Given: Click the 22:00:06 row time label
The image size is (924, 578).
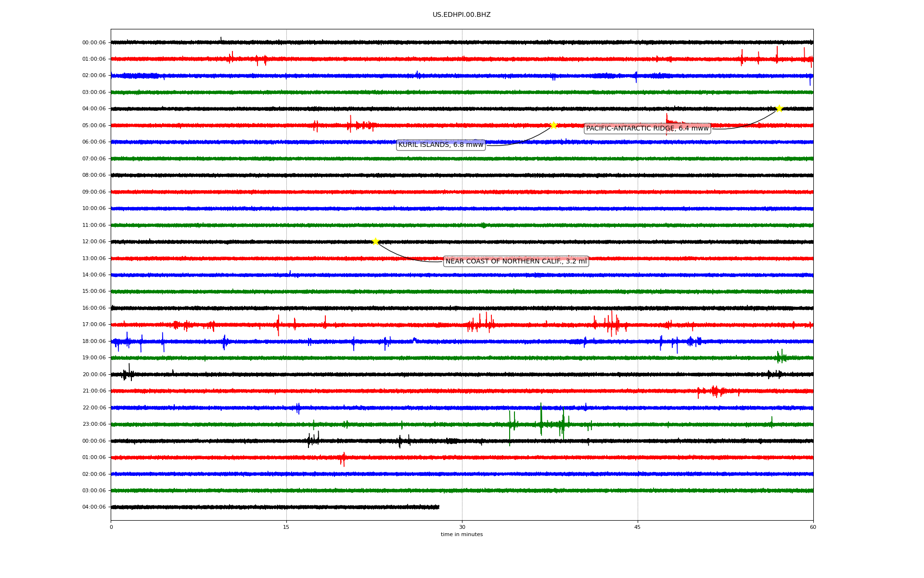Looking at the screenshot, I should click(x=94, y=407).
